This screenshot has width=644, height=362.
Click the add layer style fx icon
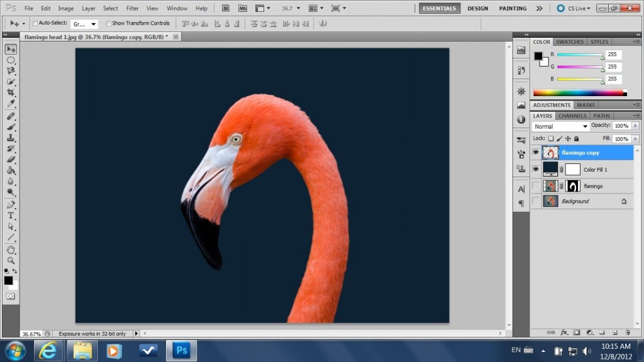coord(564,332)
